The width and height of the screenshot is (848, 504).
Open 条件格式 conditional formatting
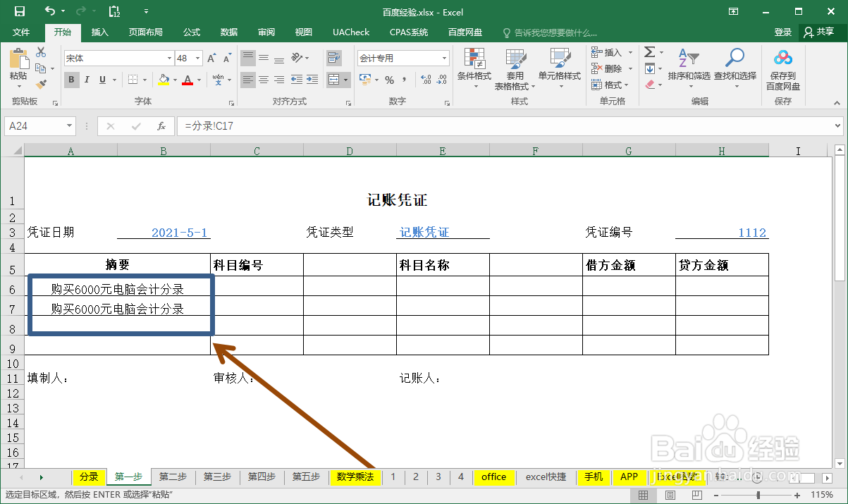(x=474, y=69)
